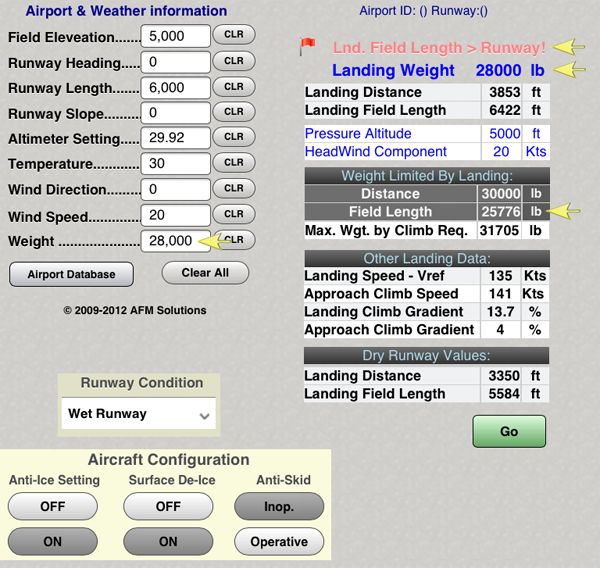Clear the Wind Direction value
The width and height of the screenshot is (600, 568).
click(234, 188)
